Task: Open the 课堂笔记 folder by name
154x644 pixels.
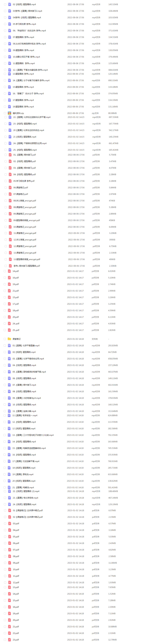Action: [17, 339]
